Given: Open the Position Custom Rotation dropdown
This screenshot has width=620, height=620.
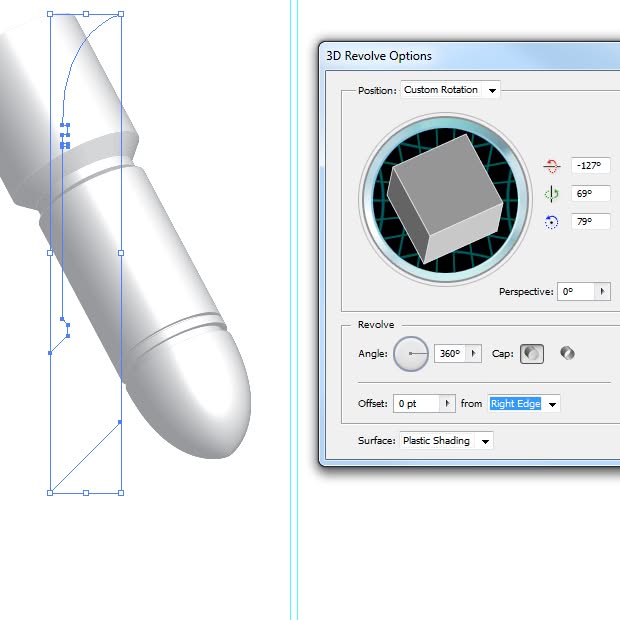Looking at the screenshot, I should pos(450,90).
